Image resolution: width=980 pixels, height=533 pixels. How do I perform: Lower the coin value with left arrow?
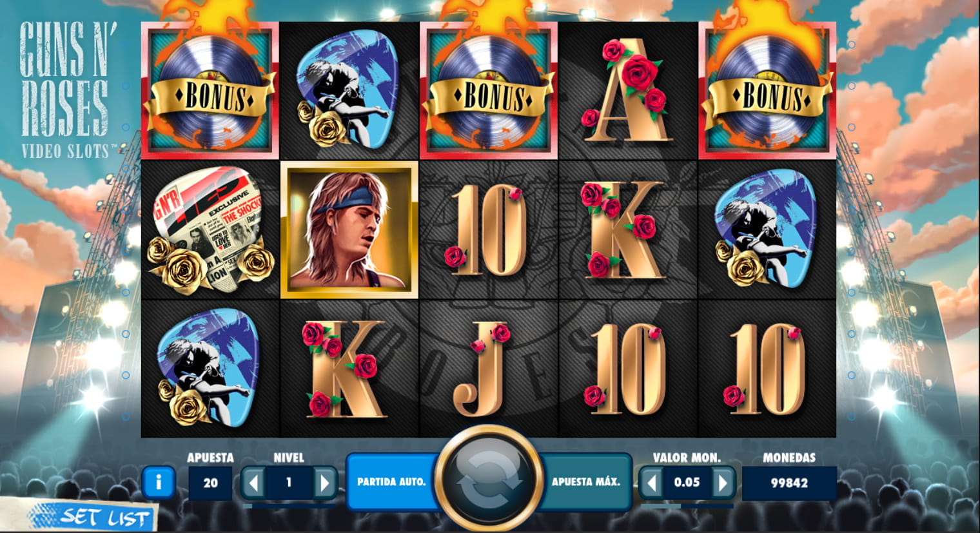point(651,482)
